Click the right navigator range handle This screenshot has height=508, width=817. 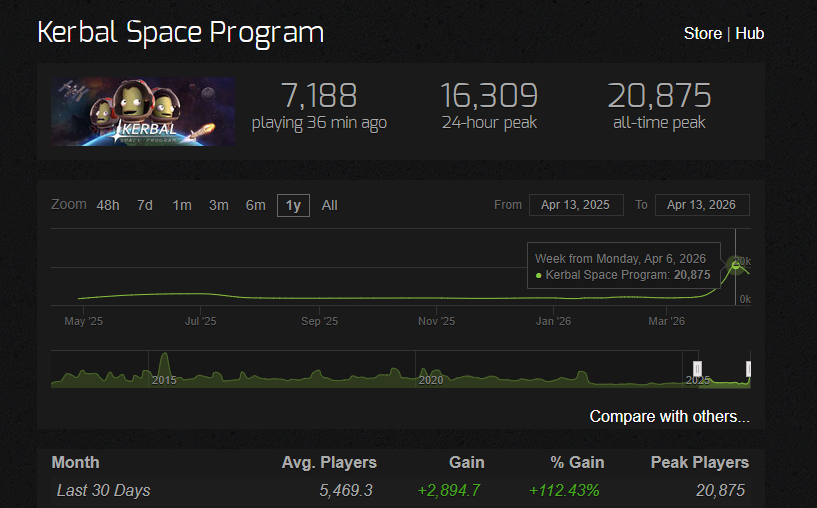click(748, 369)
